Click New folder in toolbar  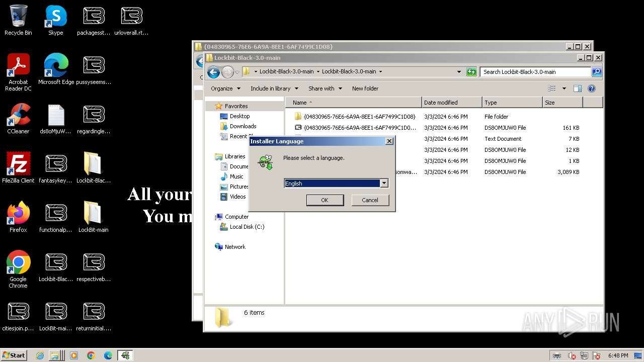tap(365, 88)
